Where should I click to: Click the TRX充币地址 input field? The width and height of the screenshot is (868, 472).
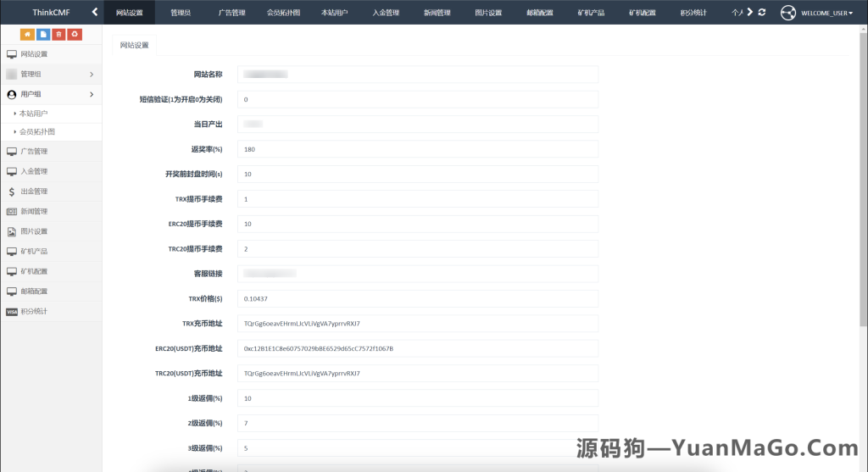coord(418,323)
